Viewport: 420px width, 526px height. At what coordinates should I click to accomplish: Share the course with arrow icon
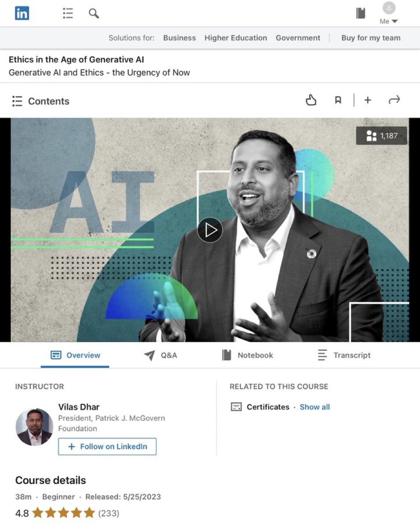click(394, 100)
